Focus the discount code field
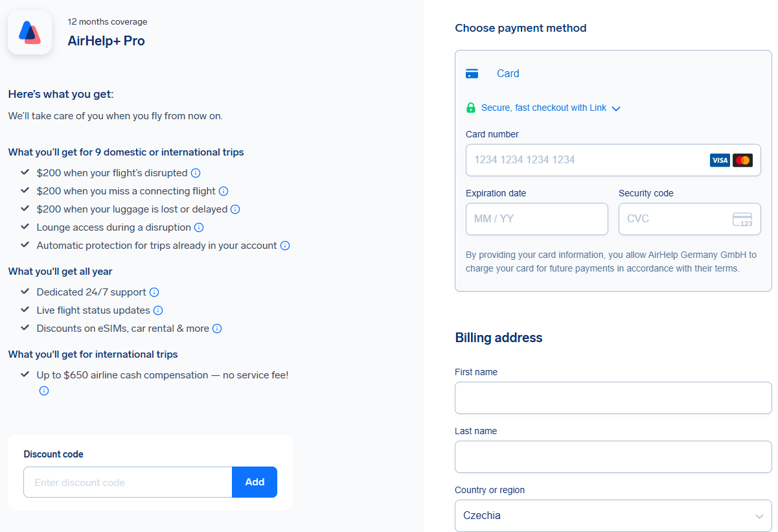778x532 pixels. pyautogui.click(x=128, y=482)
